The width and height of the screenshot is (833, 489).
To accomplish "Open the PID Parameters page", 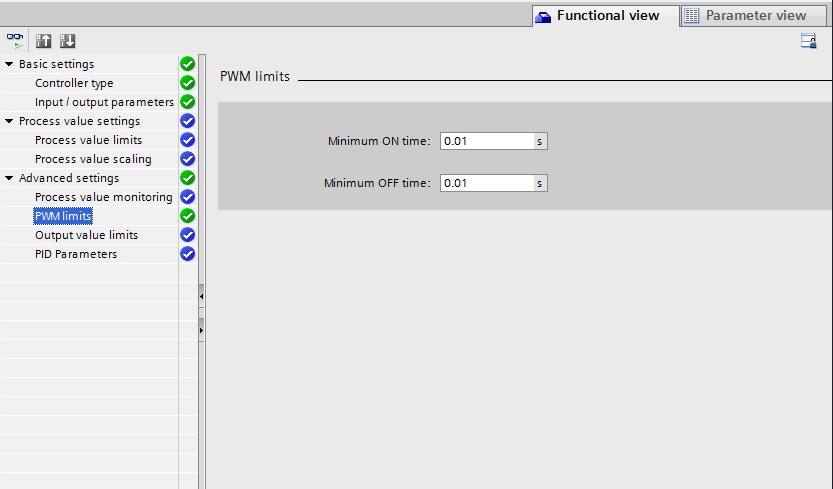I will [75, 254].
